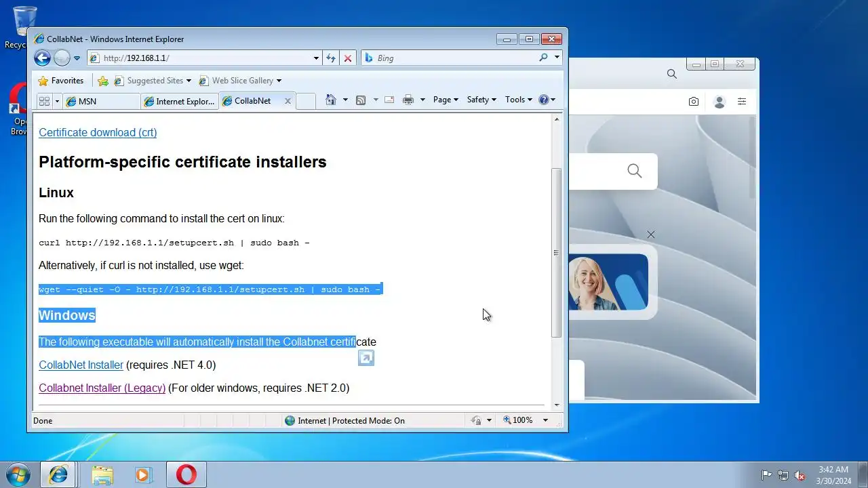Dismiss the Opera promo card with X
This screenshot has width=868, height=488.
pos(651,235)
